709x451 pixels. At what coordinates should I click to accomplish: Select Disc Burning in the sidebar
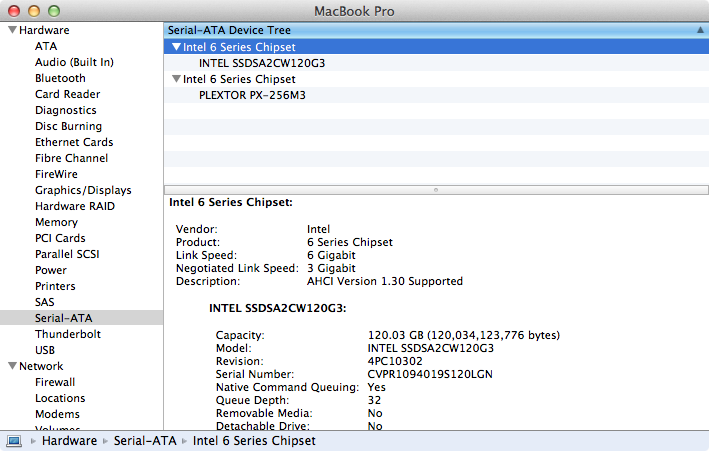coord(68,126)
